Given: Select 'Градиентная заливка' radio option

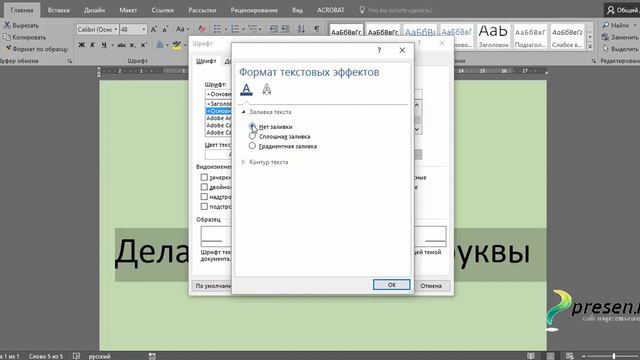Looking at the screenshot, I should point(252,146).
